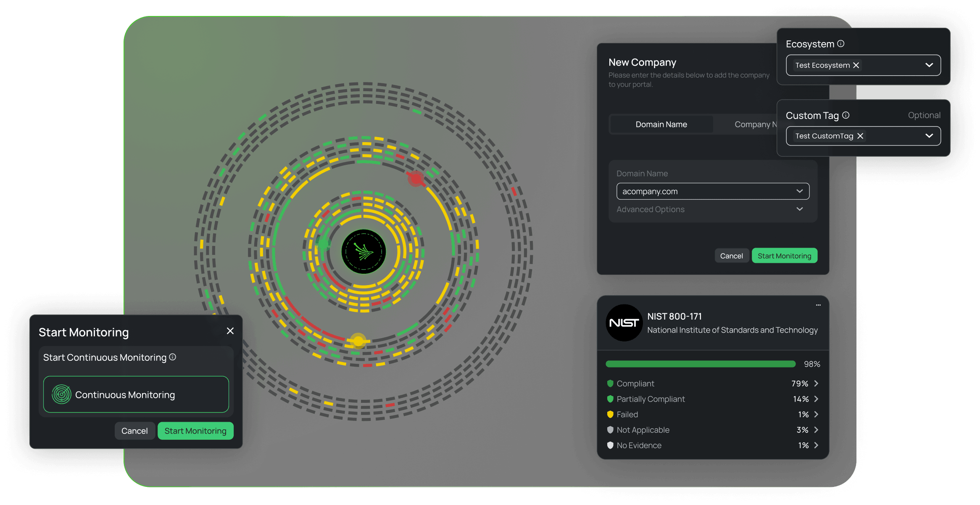Open the Ecosystem dropdown
The height and width of the screenshot is (505, 980).
pyautogui.click(x=929, y=65)
